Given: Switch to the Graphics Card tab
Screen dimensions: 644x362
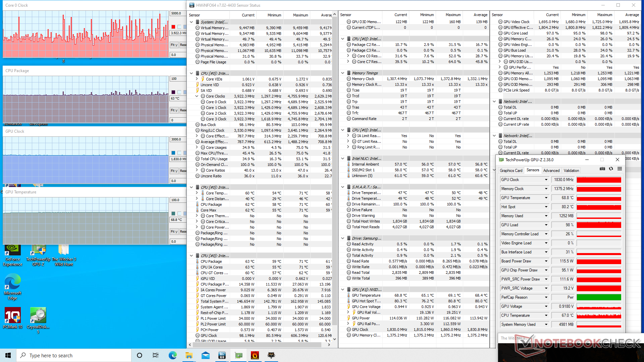Looking at the screenshot, I should (511, 171).
